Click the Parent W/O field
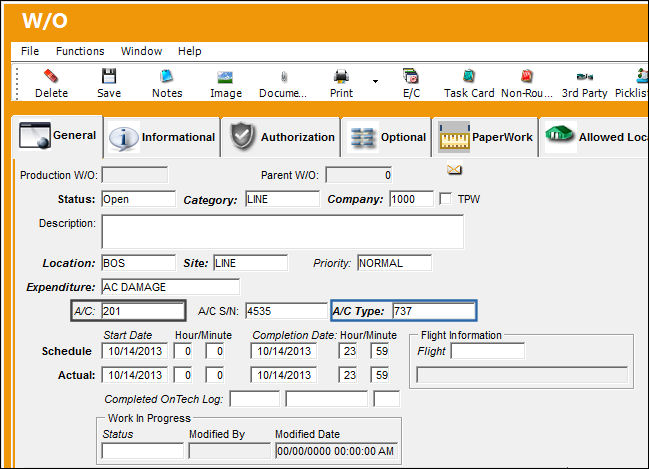The image size is (649, 469). pyautogui.click(x=358, y=175)
